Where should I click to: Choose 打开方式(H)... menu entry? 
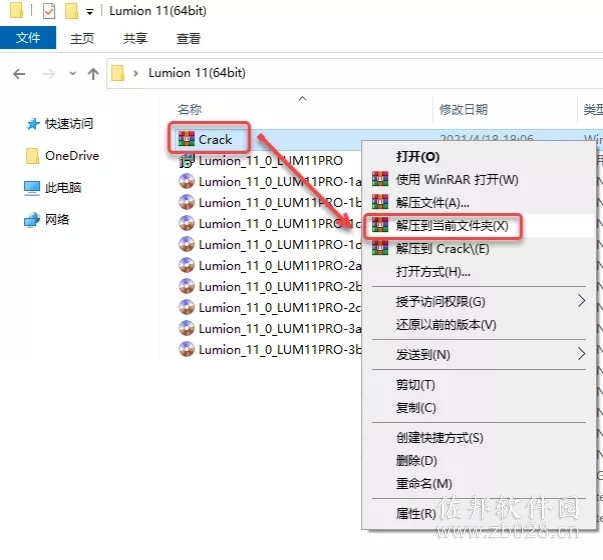pos(433,272)
